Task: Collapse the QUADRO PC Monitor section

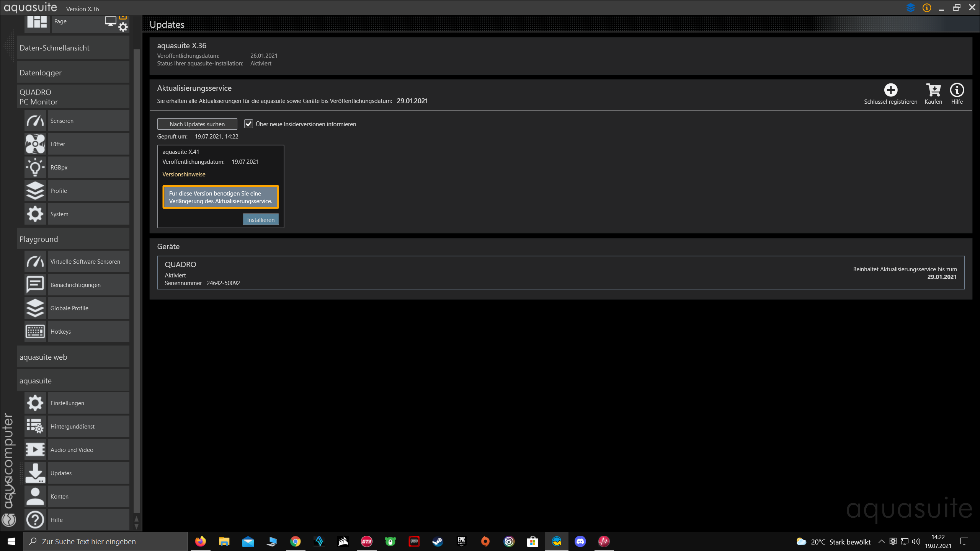Action: click(73, 97)
